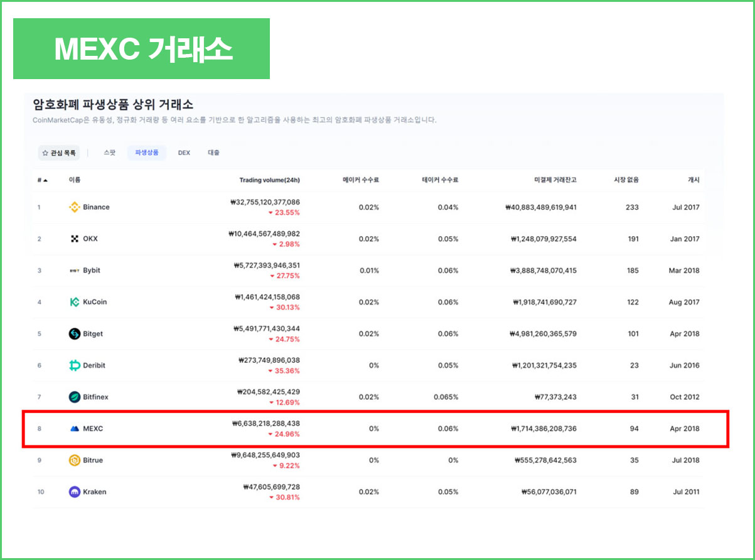Viewport: 755px width, 560px height.
Task: Click the 30.81% change under Kraken
Action: click(285, 497)
